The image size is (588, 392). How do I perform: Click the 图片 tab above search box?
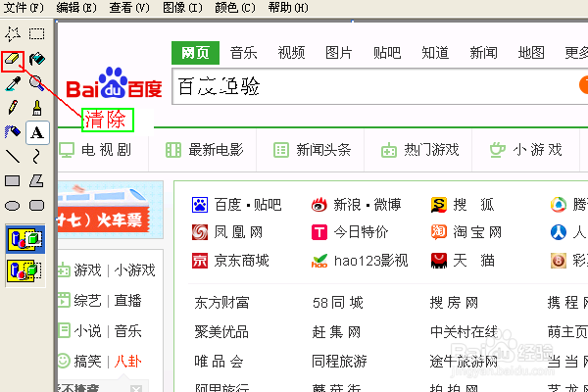pos(339,53)
